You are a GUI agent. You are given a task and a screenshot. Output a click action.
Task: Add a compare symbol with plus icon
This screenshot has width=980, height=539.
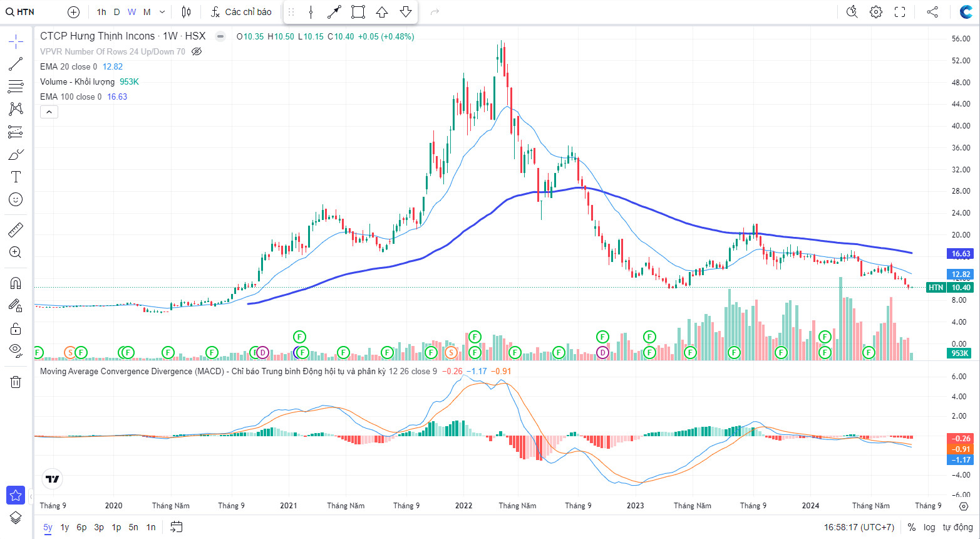click(73, 12)
